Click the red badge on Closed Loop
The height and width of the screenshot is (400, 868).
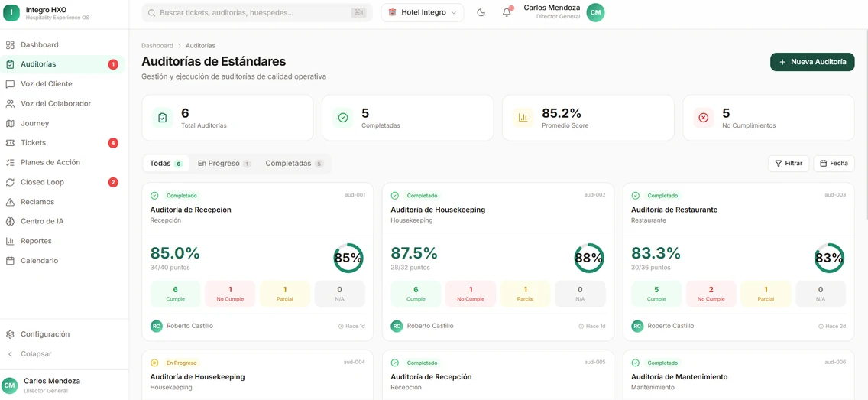[113, 182]
